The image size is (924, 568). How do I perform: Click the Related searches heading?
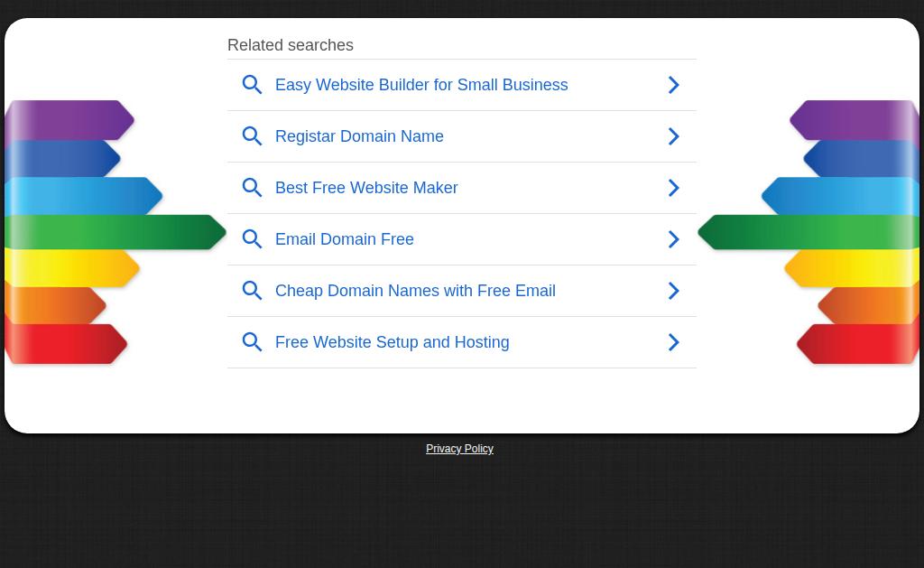tap(291, 45)
